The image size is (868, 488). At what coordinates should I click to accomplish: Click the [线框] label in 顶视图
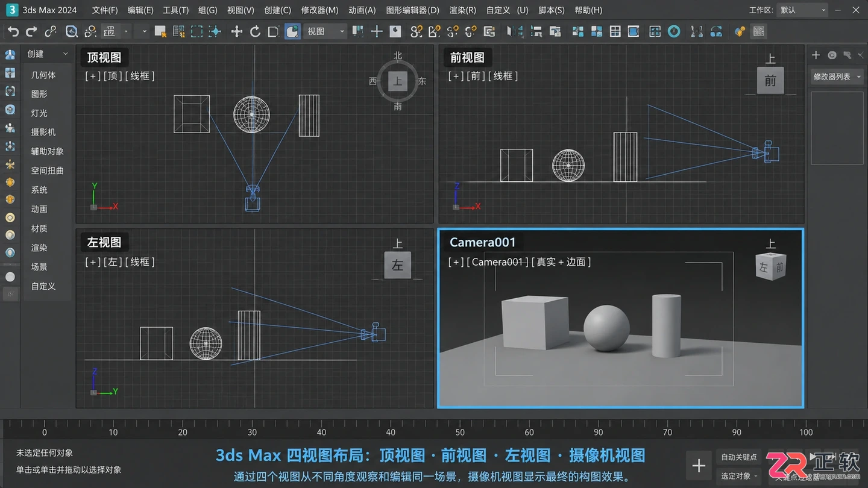click(x=140, y=76)
